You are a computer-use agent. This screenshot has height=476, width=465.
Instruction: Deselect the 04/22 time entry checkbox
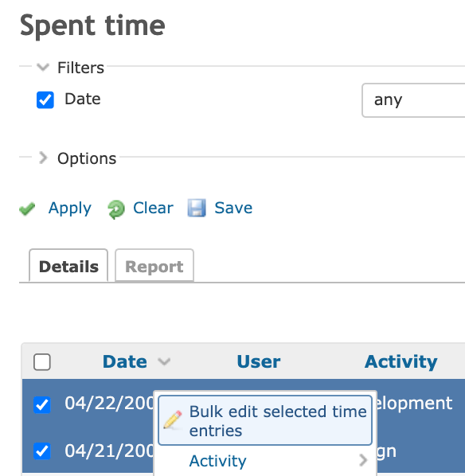click(x=42, y=404)
